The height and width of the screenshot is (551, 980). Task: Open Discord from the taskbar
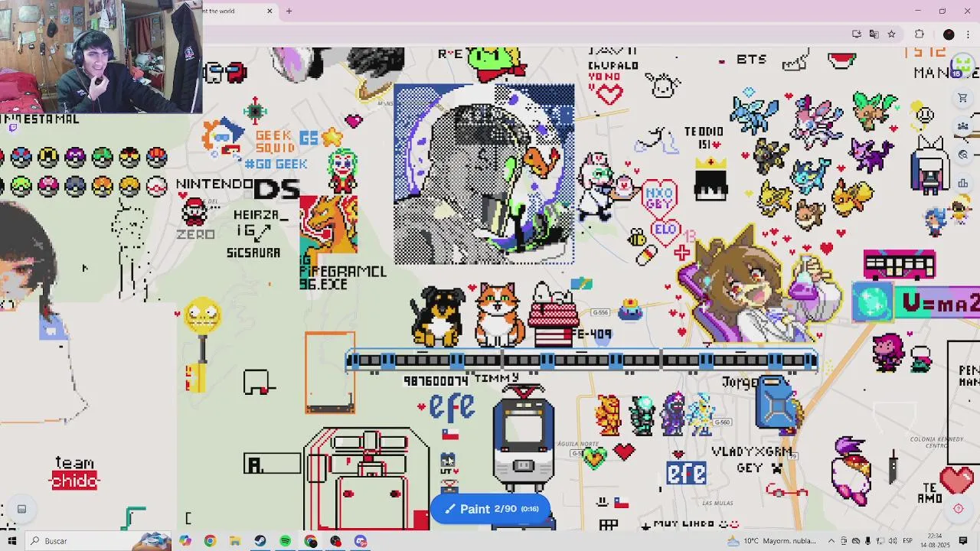tap(361, 541)
